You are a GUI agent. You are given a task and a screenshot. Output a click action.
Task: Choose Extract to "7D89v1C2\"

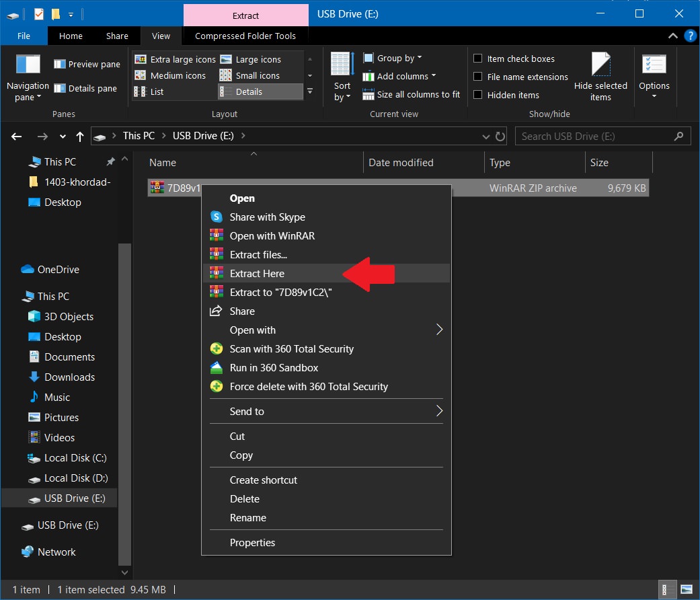(x=326, y=292)
